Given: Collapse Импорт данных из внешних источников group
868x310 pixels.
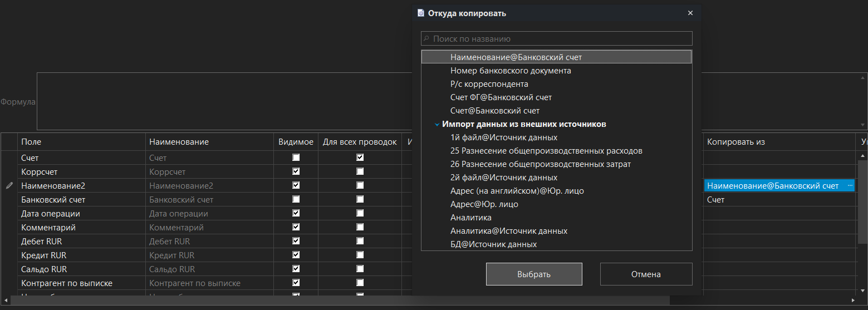Looking at the screenshot, I should coord(437,125).
